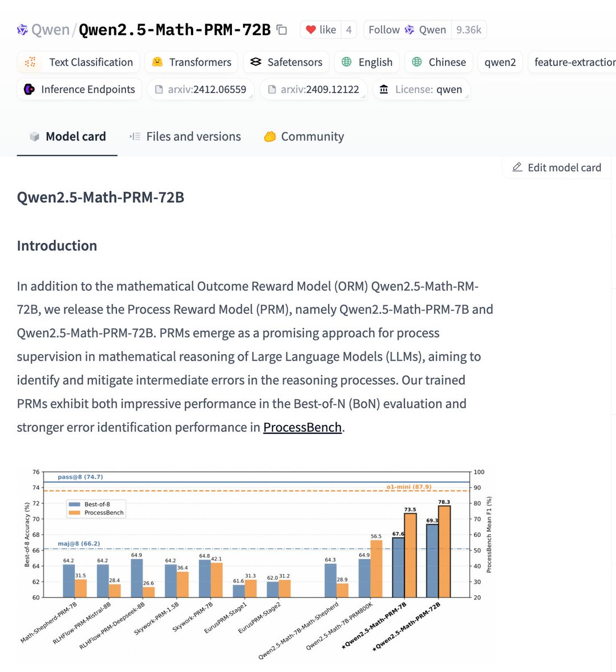Image resolution: width=616 pixels, height=672 pixels.
Task: Click Edit model card button
Action: tap(557, 167)
